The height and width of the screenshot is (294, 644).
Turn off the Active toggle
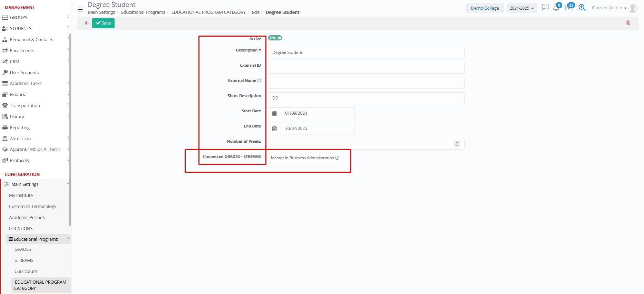coord(275,38)
